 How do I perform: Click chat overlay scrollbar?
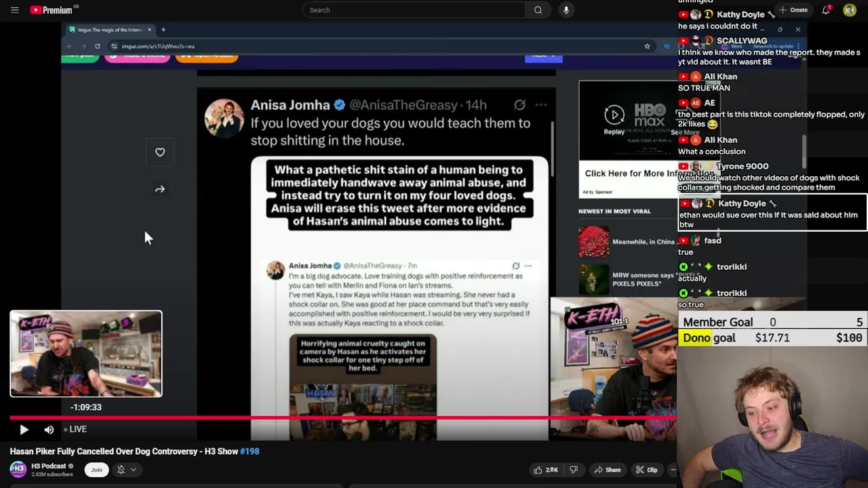tap(804, 152)
